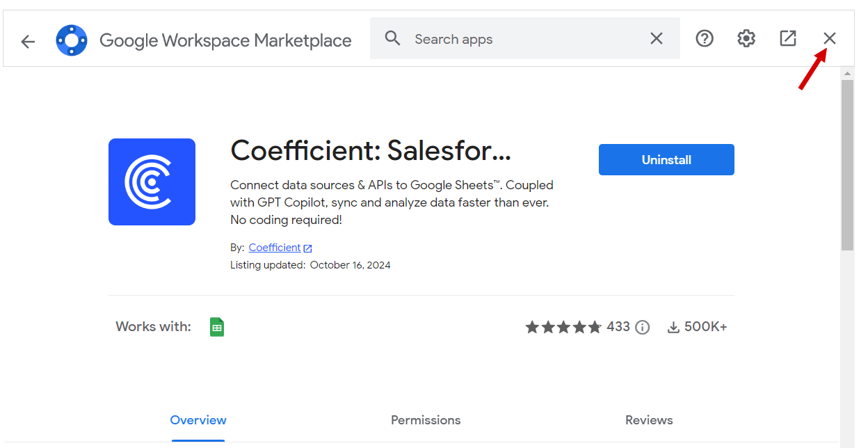Click the vertical scrollbar thumb

pos(847,164)
